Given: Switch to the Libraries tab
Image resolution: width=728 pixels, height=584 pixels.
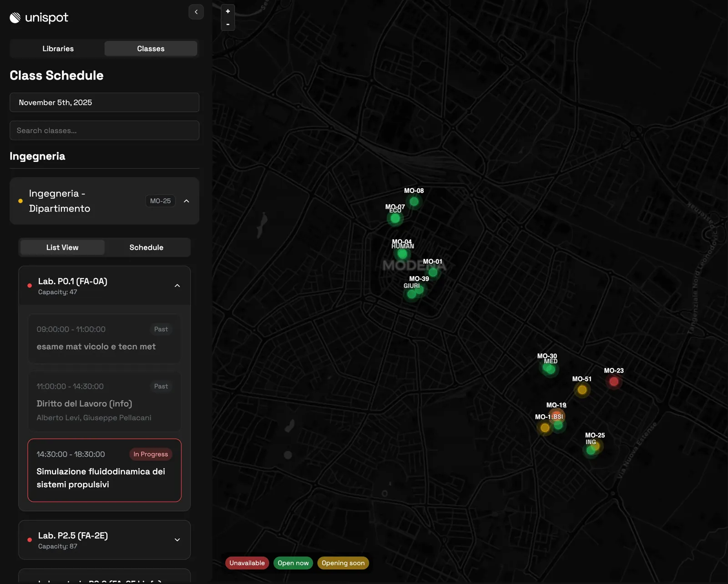Looking at the screenshot, I should (58, 49).
